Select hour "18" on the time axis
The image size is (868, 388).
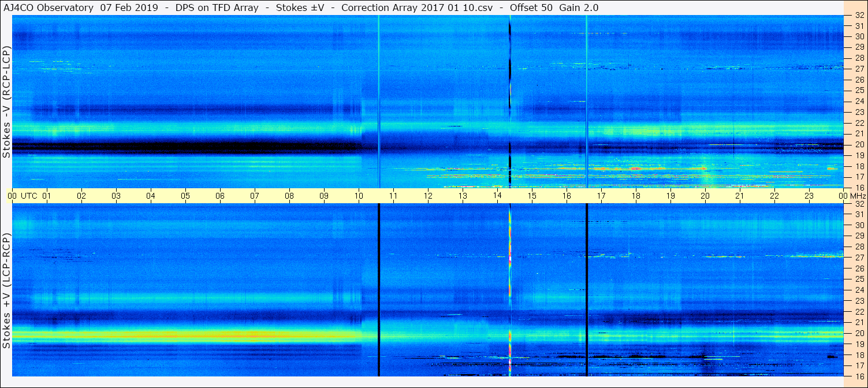(x=636, y=196)
